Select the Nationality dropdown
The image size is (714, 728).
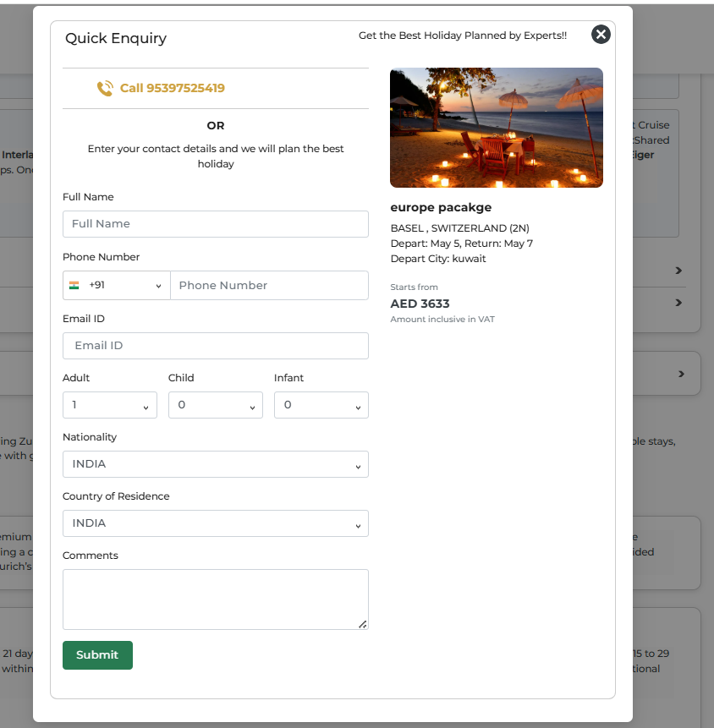click(216, 464)
